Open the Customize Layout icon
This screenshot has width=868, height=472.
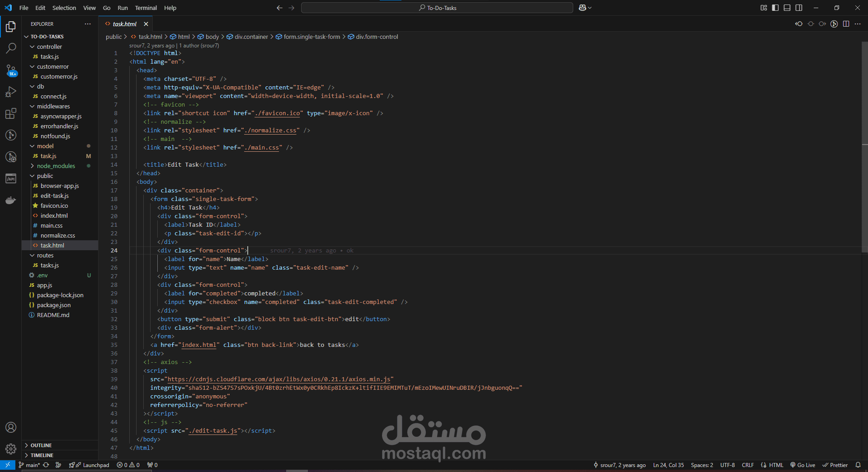coord(764,8)
